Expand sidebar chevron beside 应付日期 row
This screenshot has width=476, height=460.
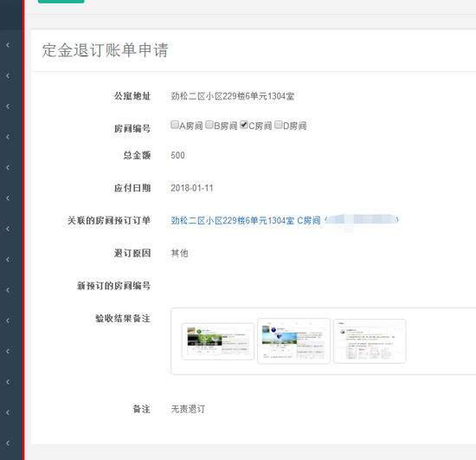coord(8,198)
